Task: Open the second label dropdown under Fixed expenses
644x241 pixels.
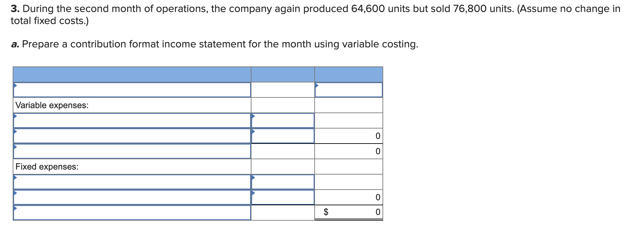Action: (132, 197)
